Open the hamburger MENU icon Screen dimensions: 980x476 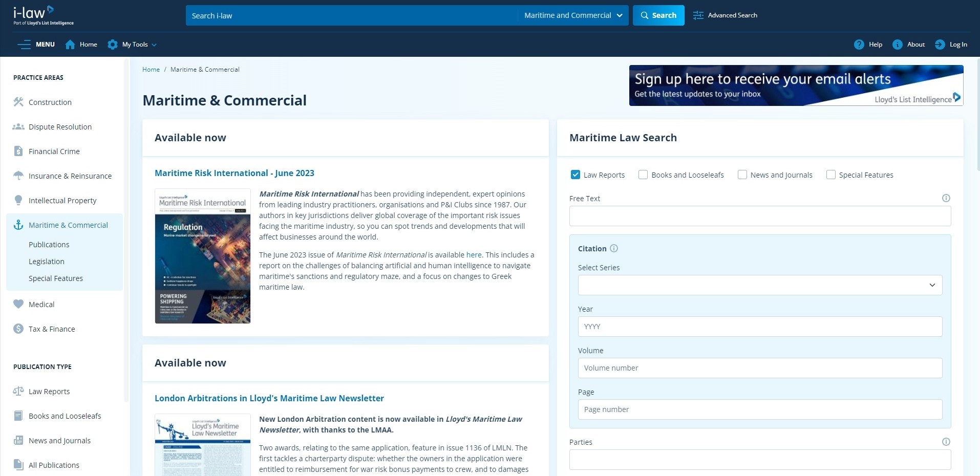[24, 45]
